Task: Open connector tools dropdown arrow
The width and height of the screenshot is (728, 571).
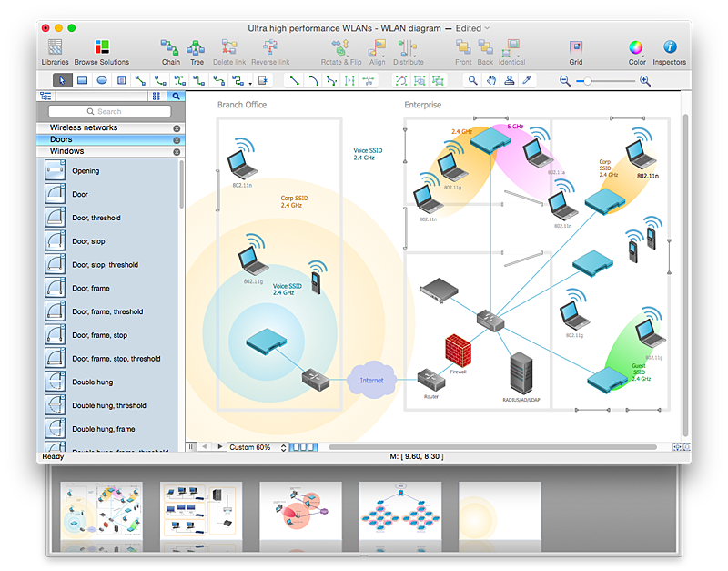Action: pyautogui.click(x=250, y=84)
